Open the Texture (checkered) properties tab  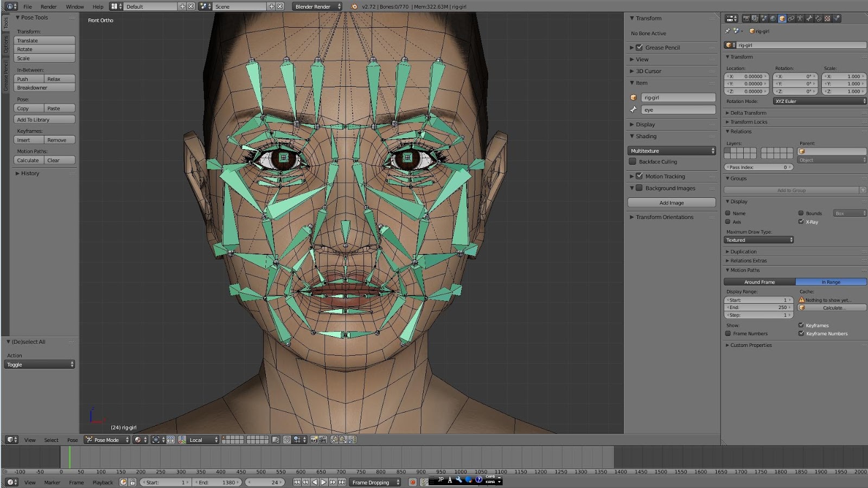point(827,18)
